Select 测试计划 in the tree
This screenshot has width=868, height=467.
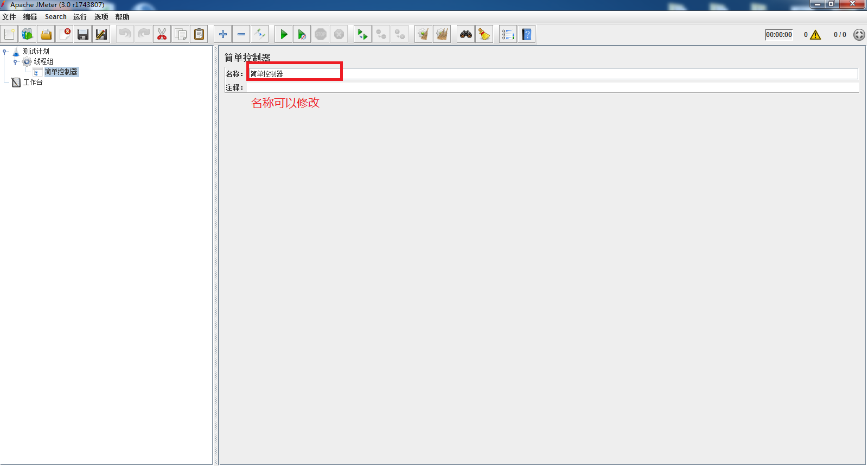(36, 51)
